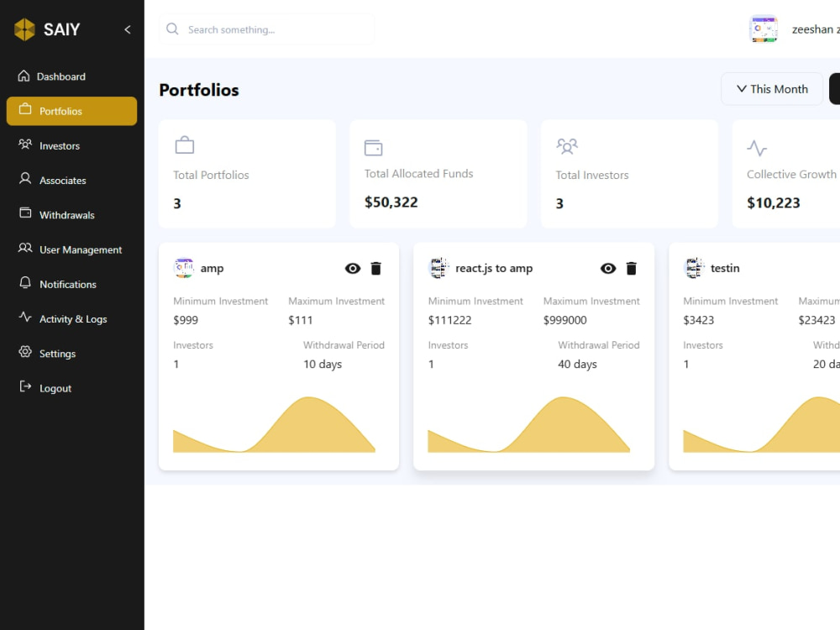This screenshot has height=630, width=840.
Task: Click the Logout exit icon
Action: pyautogui.click(x=25, y=386)
